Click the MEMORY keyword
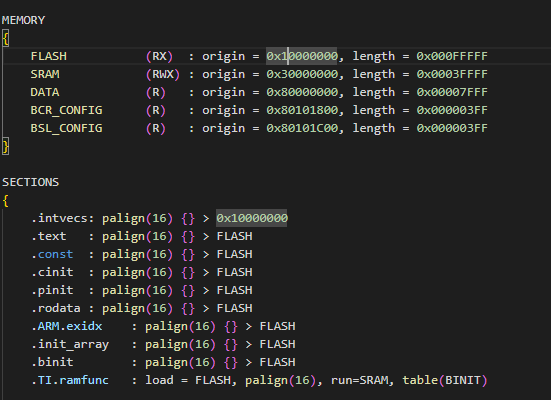This screenshot has height=400, width=551. (x=24, y=20)
